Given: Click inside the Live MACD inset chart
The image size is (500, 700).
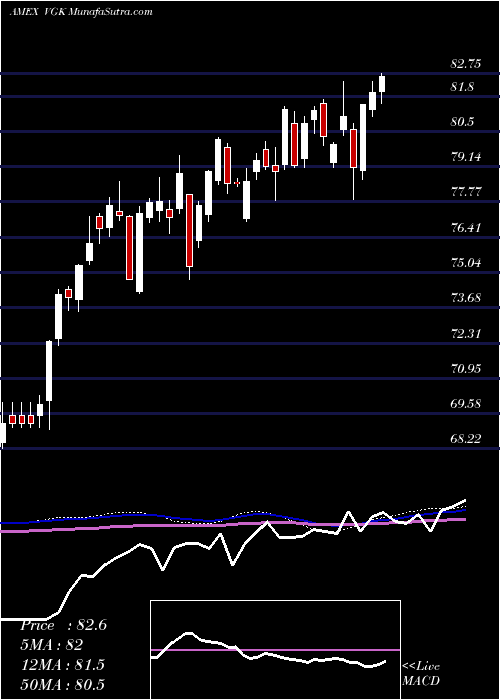Looking at the screenshot, I should click(x=275, y=650).
